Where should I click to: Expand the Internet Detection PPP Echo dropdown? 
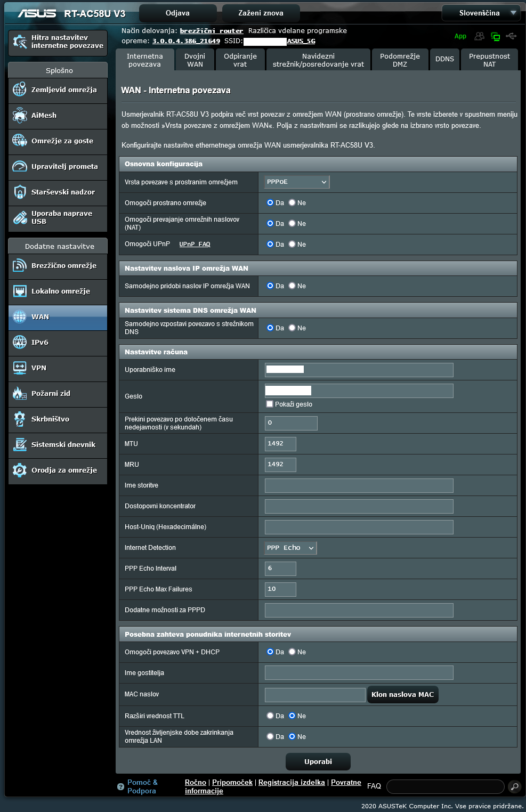(x=290, y=548)
